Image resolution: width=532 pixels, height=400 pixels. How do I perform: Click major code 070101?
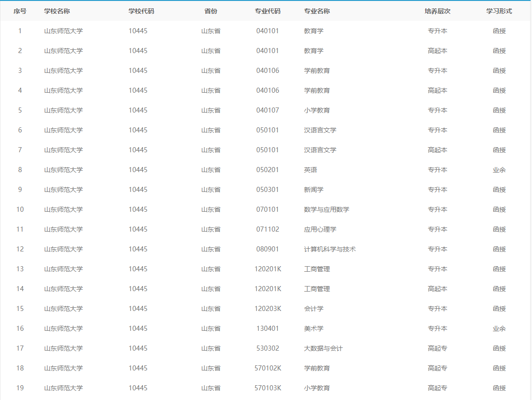268,209
